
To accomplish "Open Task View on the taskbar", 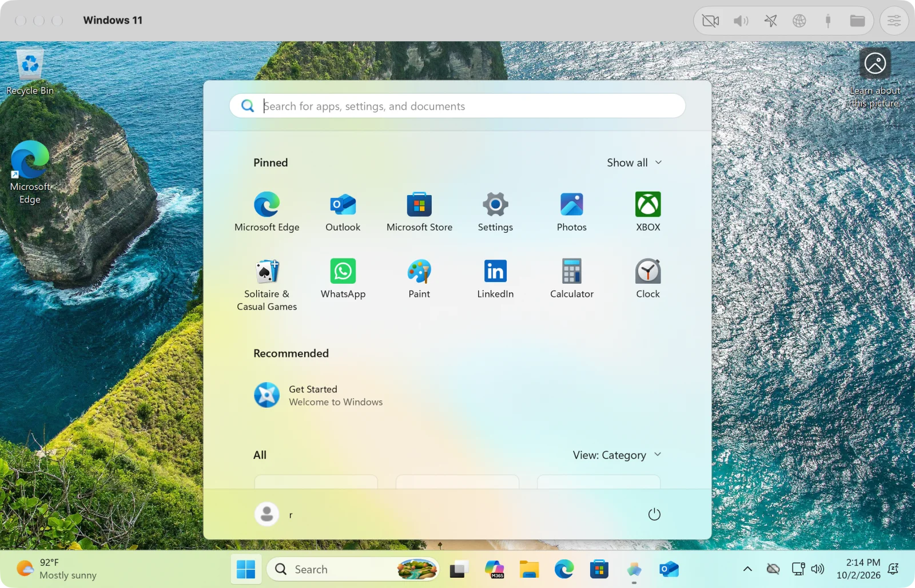I will click(459, 569).
